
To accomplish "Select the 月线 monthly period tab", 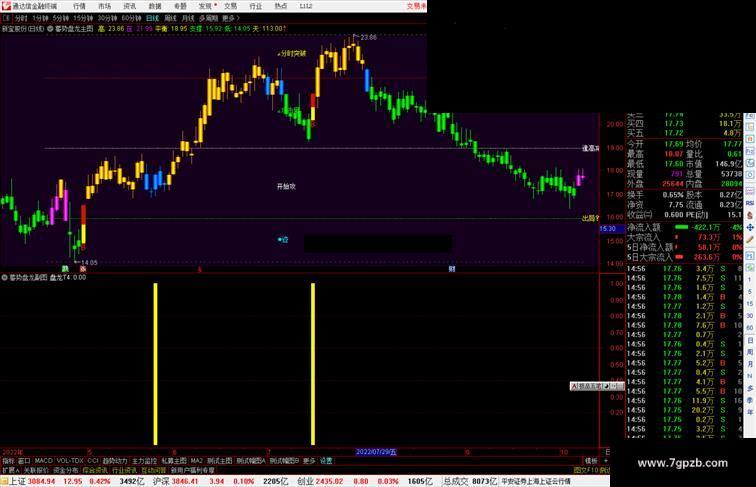I will (188, 18).
